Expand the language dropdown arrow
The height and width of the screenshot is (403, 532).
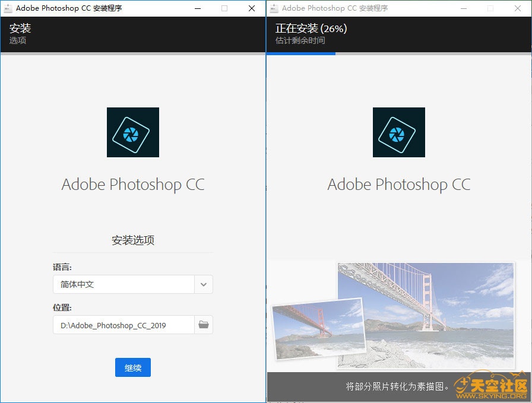(204, 284)
